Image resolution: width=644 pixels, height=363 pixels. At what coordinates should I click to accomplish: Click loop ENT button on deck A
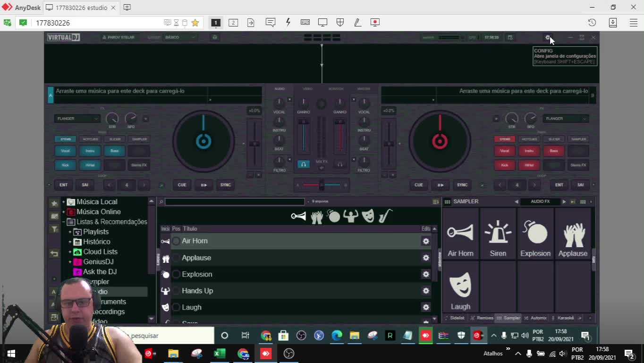pyautogui.click(x=64, y=185)
